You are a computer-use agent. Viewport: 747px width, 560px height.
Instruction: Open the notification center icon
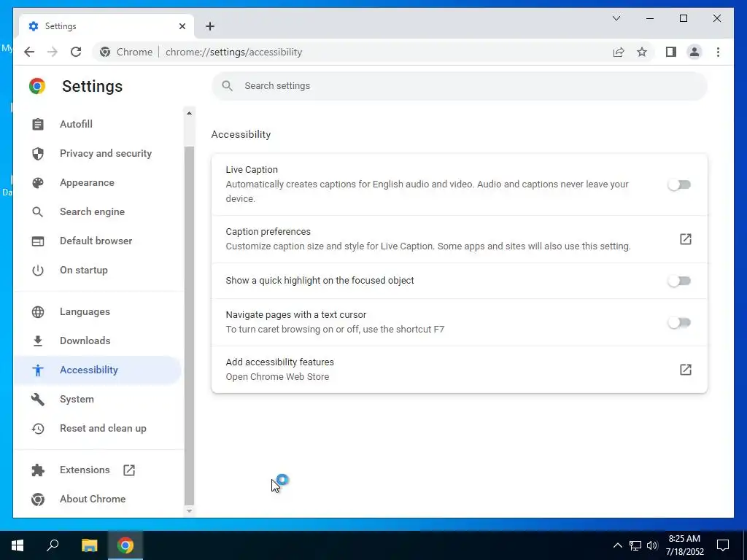723,545
